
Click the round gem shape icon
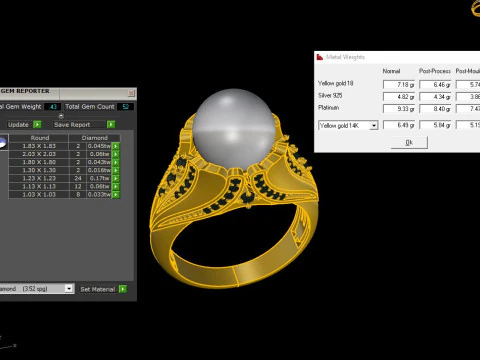3,143
